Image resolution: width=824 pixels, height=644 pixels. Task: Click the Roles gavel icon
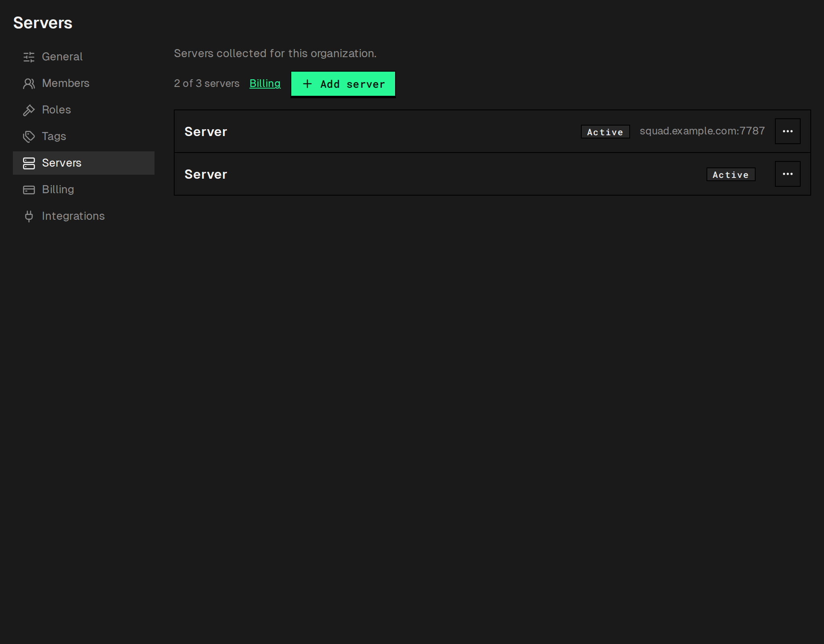point(29,110)
